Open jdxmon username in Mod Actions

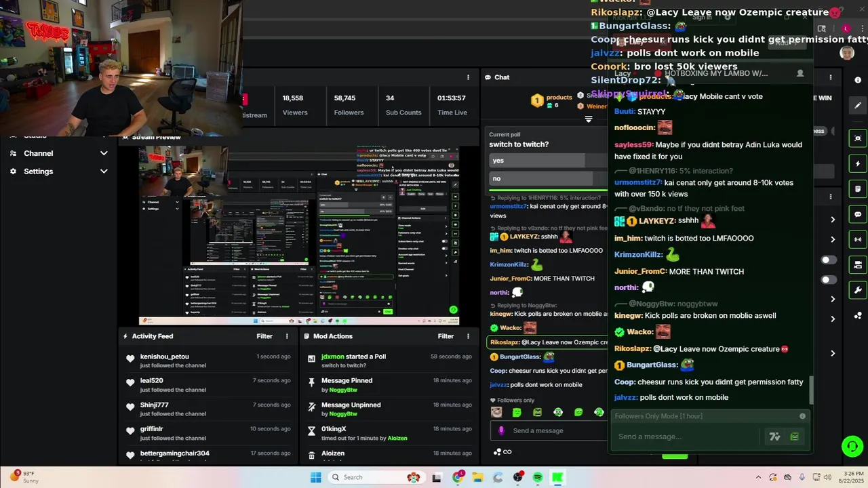pos(332,357)
